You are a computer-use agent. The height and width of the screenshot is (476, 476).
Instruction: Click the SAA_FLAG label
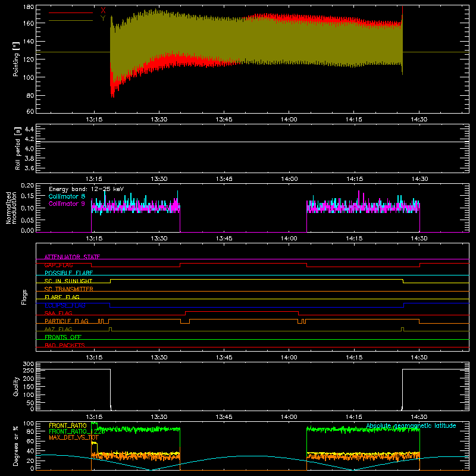(x=58, y=313)
